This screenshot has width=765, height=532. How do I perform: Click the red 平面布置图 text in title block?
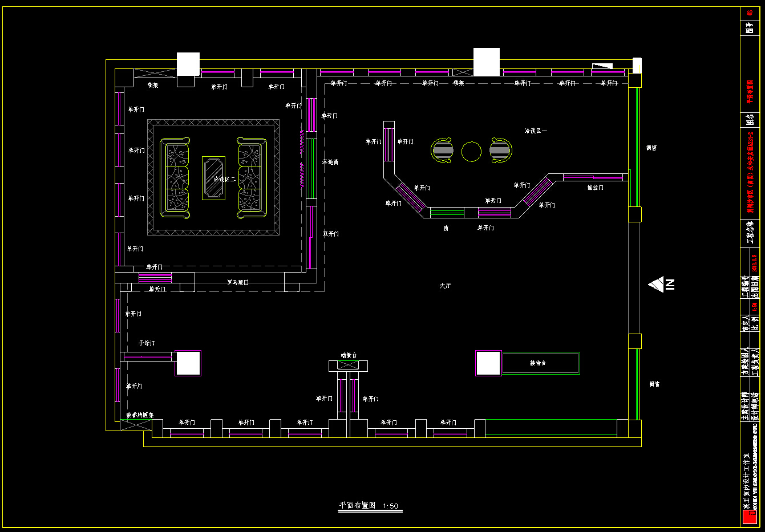(x=750, y=91)
